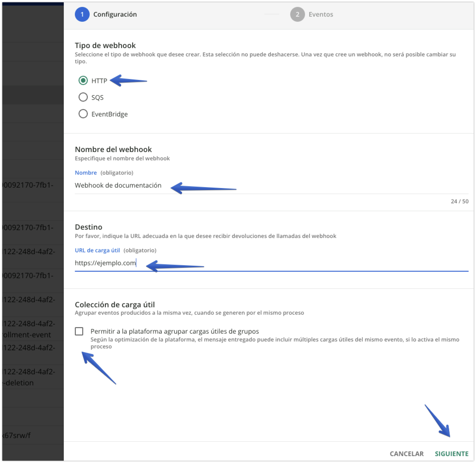Click the "URL de carga útil" field label
This screenshot has height=463, width=476.
97,250
